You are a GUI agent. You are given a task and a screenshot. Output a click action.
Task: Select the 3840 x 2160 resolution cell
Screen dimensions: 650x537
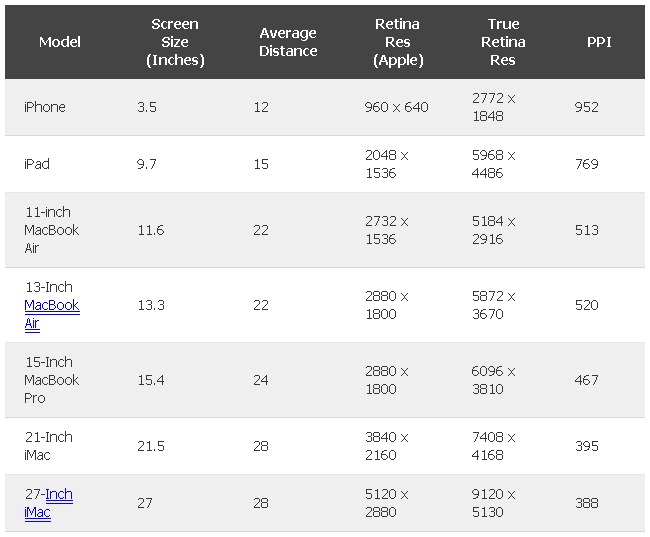[x=387, y=446]
